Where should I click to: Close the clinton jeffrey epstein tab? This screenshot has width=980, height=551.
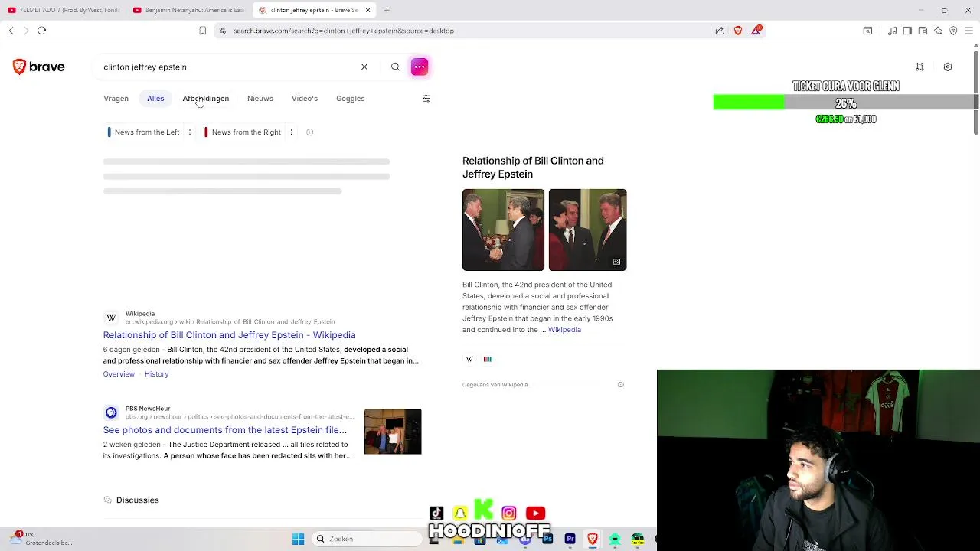[367, 10]
